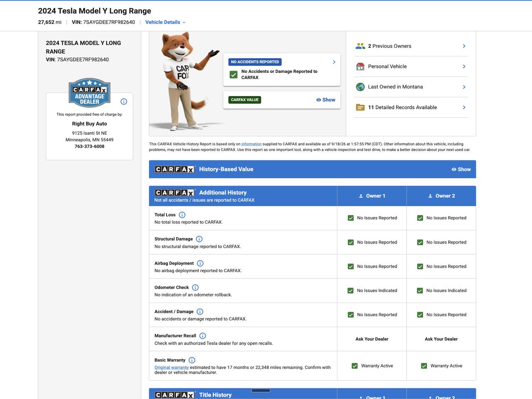532x399 pixels.
Task: Click the dark pill handle above Title History
Action: (x=261, y=391)
